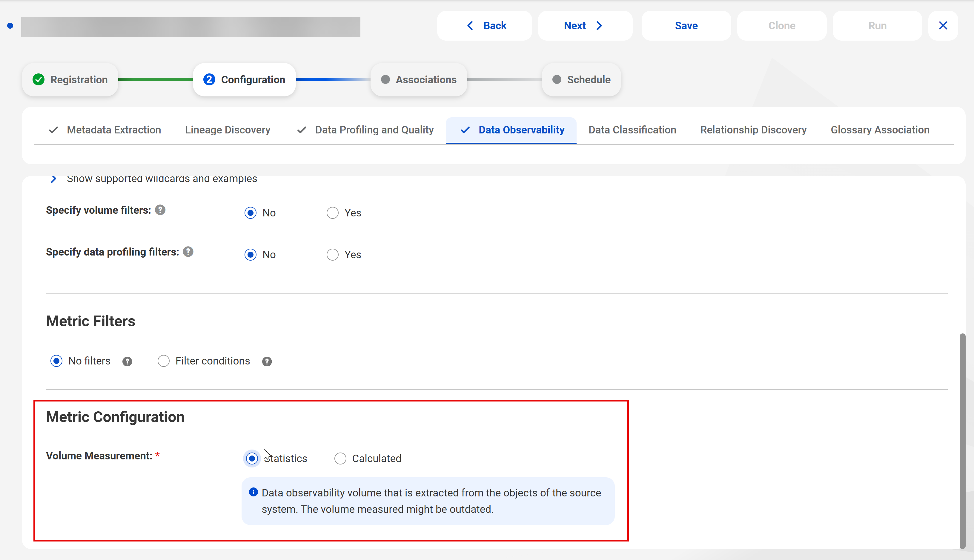Switch to Data Profiling and Quality tab

tap(365, 130)
